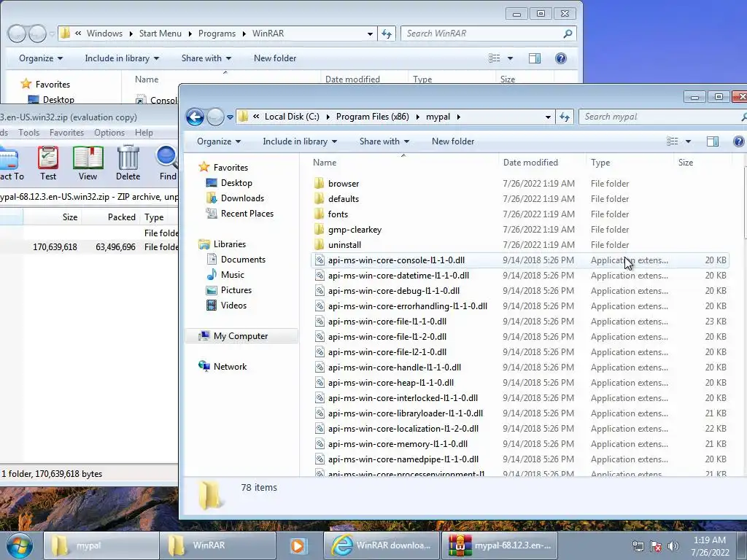Click New folder in mypal window
Viewport: 747px width, 560px height.
click(453, 141)
